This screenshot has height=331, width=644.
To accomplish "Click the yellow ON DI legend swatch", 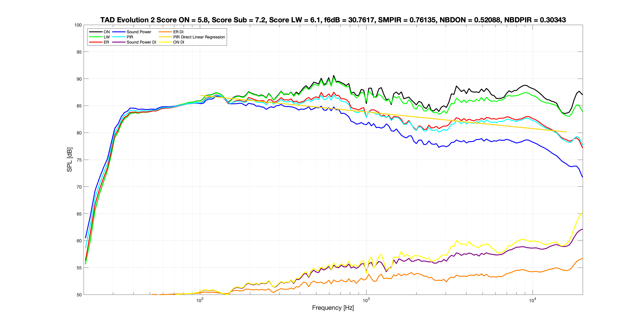I will pyautogui.click(x=165, y=42).
